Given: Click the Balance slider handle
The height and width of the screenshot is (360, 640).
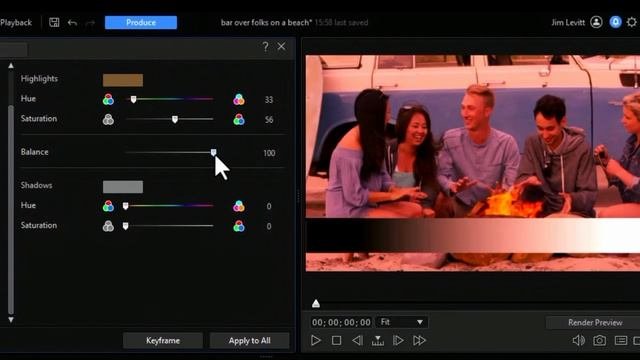Looking at the screenshot, I should pyautogui.click(x=213, y=153).
